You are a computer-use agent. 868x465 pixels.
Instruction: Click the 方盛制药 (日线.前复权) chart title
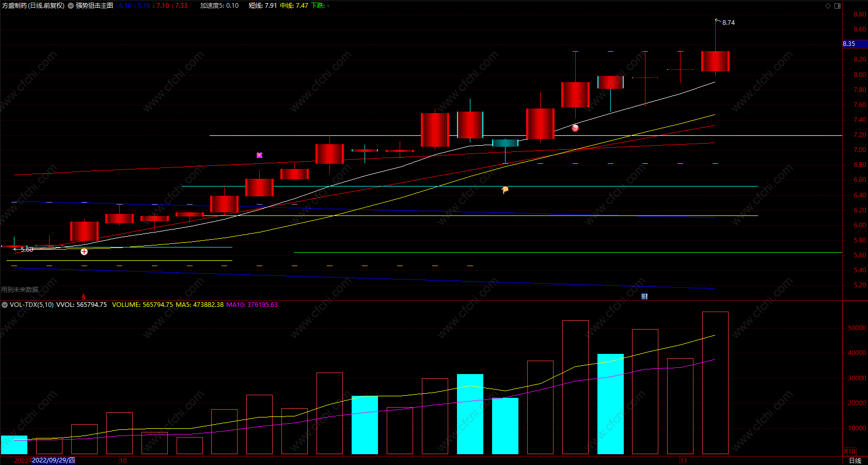[34, 6]
